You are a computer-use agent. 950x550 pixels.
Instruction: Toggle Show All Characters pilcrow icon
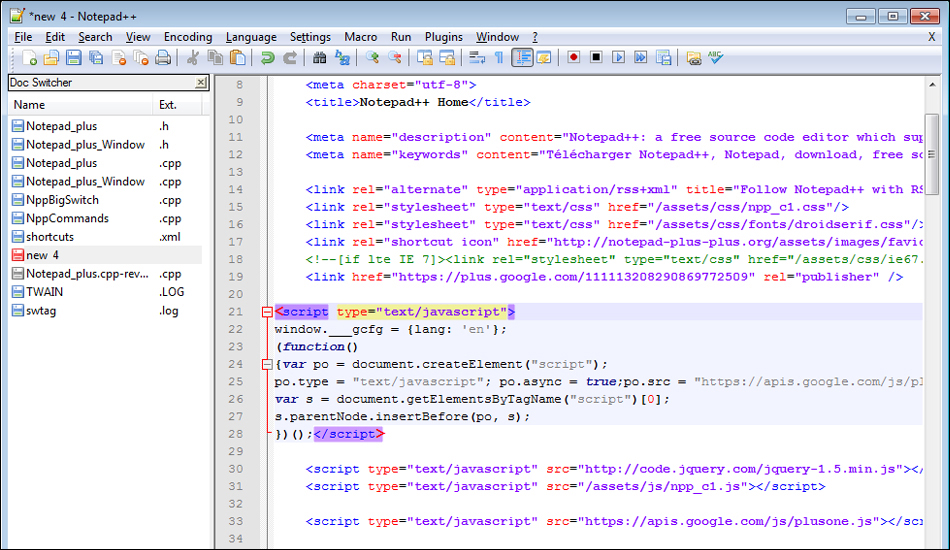coord(499,58)
